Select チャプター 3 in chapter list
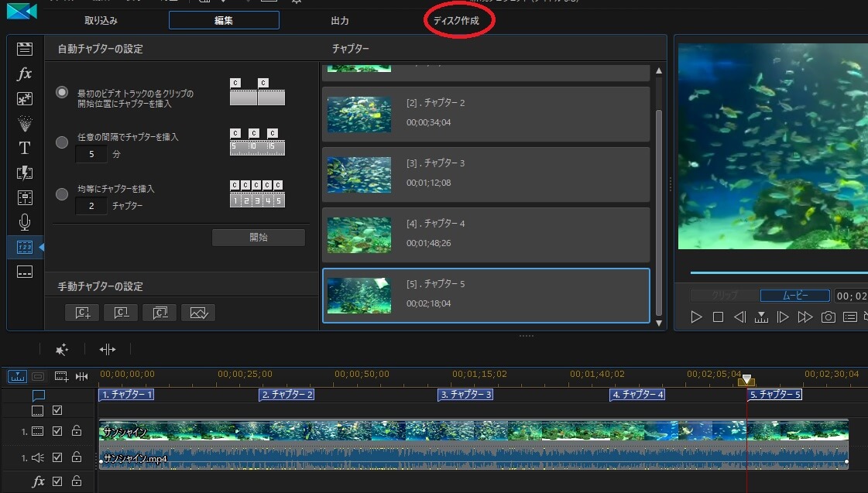 [x=486, y=174]
